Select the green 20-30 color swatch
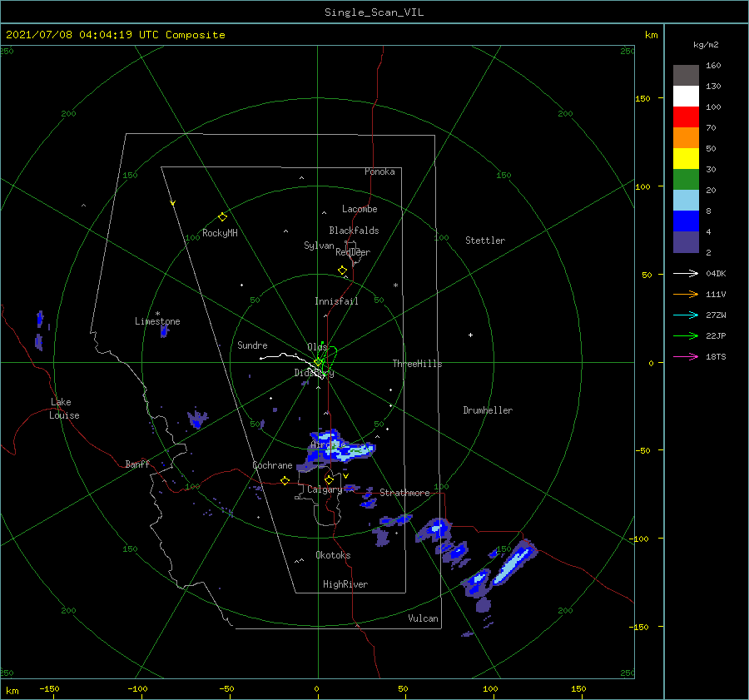 (x=686, y=180)
